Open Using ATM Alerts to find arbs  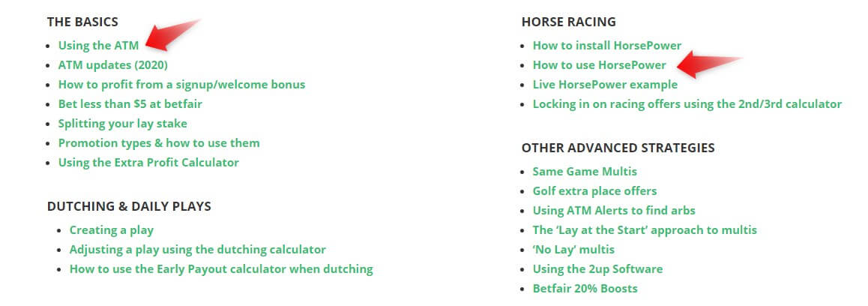tap(614, 211)
